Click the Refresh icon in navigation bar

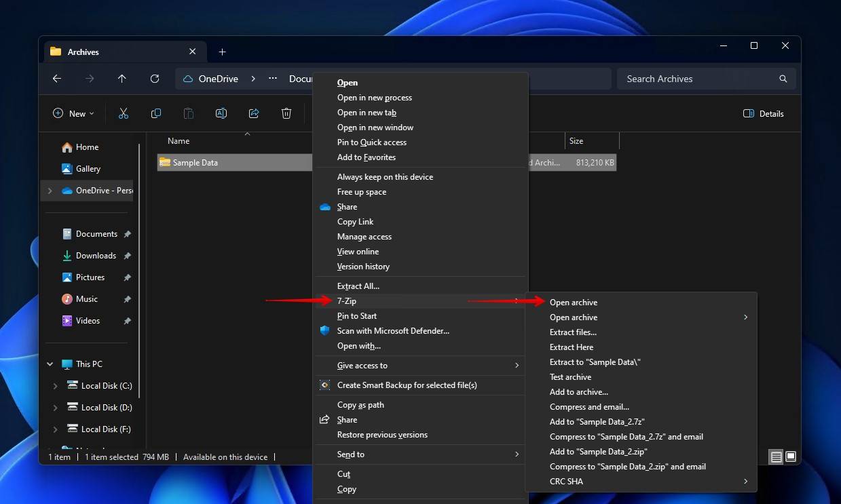155,79
